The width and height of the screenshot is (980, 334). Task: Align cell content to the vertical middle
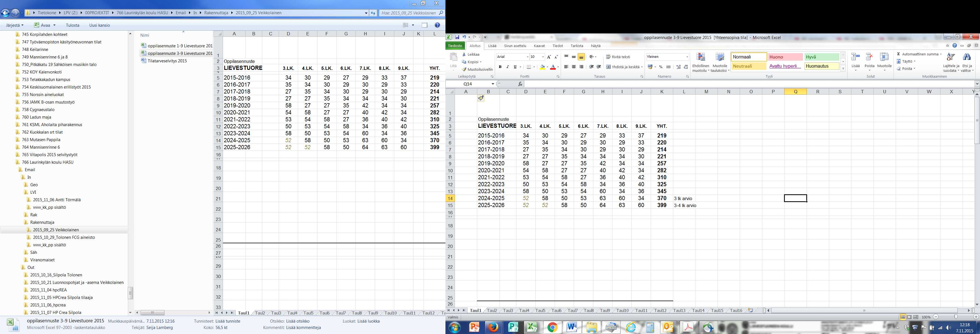click(x=574, y=57)
